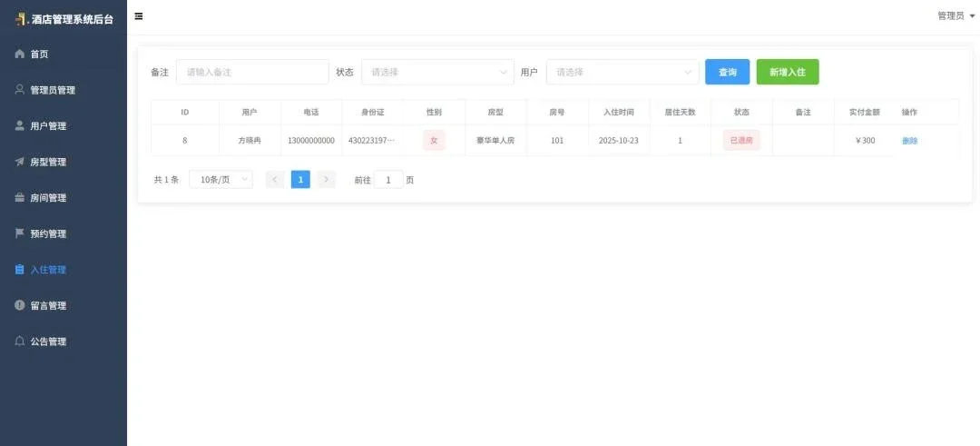The height and width of the screenshot is (446, 980).
Task: Go to previous page arrow
Action: [x=275, y=180]
